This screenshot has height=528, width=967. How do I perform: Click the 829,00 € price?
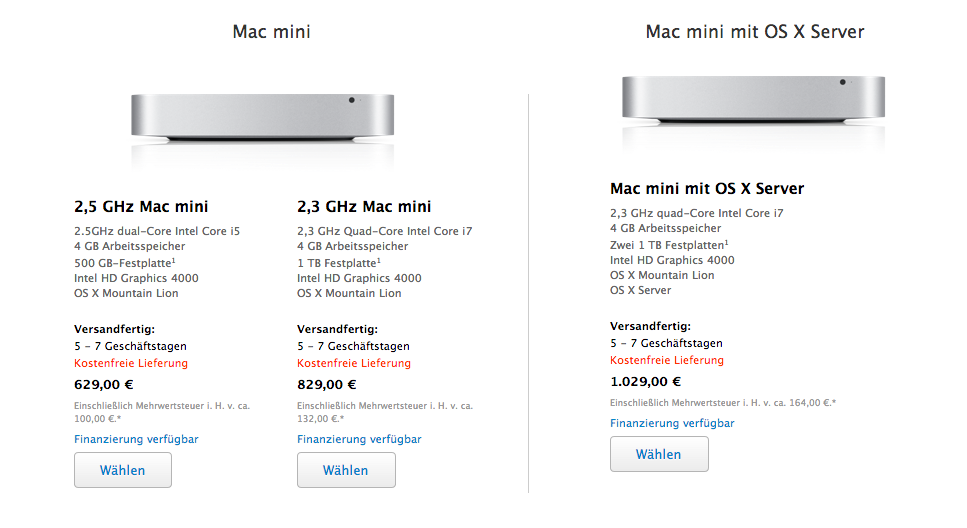tap(327, 383)
